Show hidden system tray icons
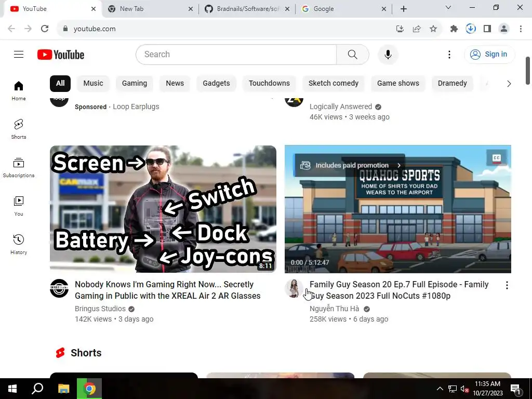Screen dimensions: 532x399 click(x=440, y=389)
